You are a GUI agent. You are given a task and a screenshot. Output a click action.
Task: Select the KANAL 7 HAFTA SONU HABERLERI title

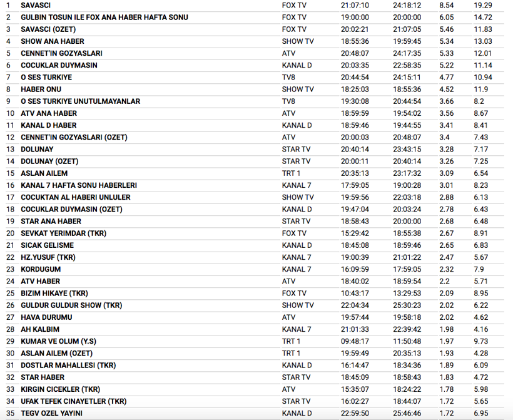coord(79,185)
